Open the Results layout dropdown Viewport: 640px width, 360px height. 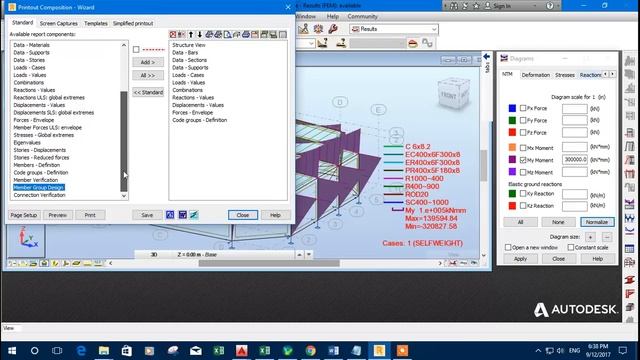pyautogui.click(x=434, y=29)
